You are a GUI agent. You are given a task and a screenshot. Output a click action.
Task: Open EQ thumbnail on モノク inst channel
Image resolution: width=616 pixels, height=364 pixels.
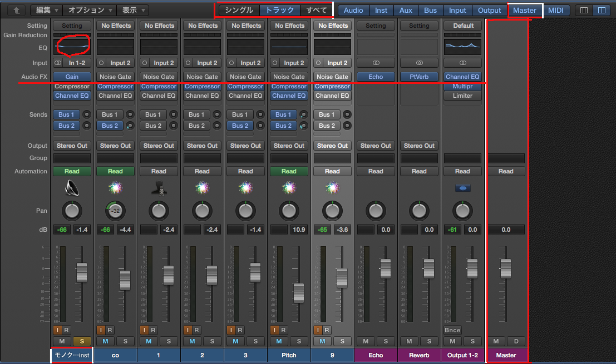[72, 47]
